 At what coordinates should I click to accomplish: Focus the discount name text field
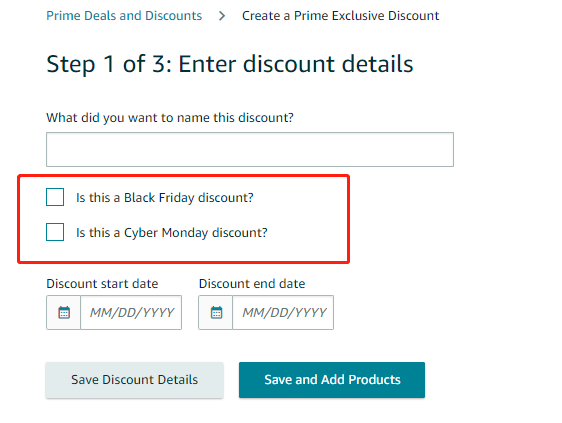[250, 149]
